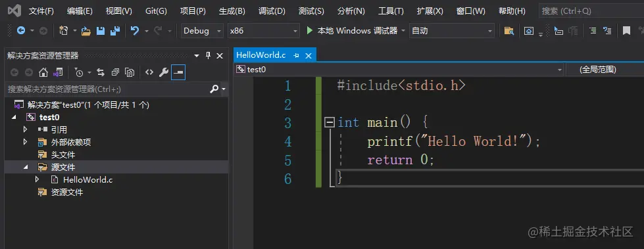Open the main toolbar overflow options arrow
Image resolution: width=644 pixels, height=249 pixels.
pos(541,35)
